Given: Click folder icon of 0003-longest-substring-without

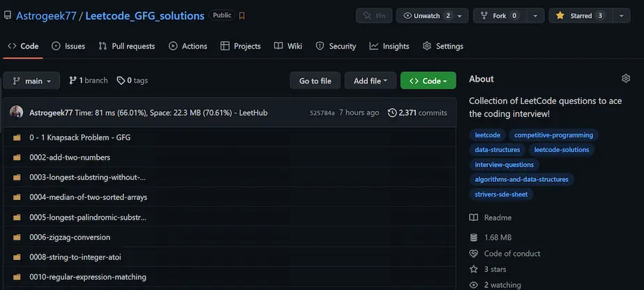Looking at the screenshot, I should 17,178.
